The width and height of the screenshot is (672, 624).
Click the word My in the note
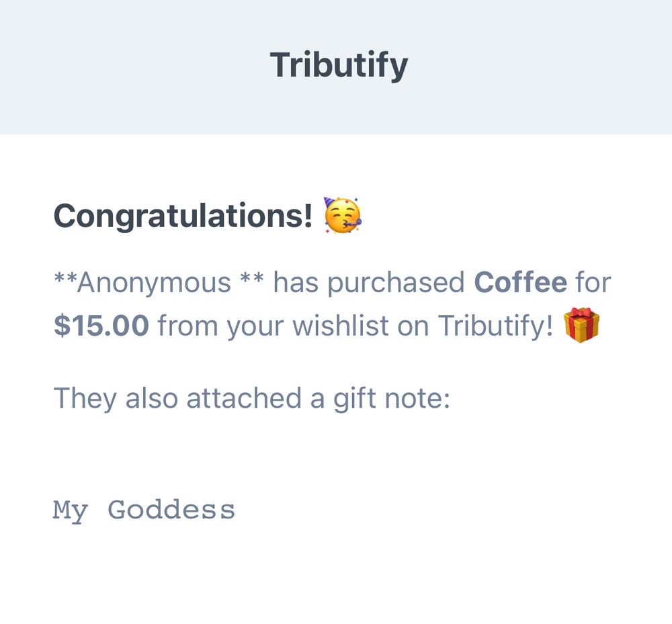click(71, 511)
